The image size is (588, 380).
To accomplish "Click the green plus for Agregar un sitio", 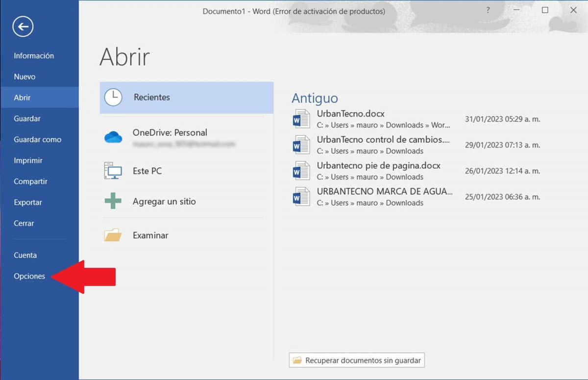I will [113, 201].
